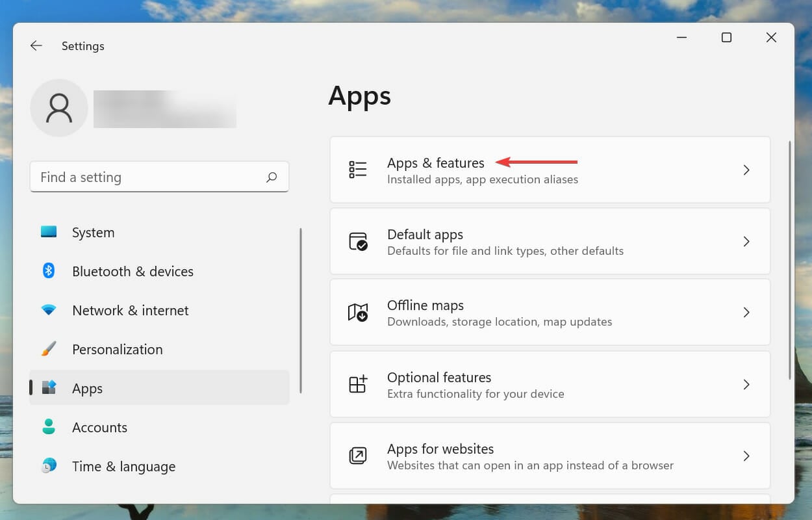Image resolution: width=812 pixels, height=520 pixels.
Task: Click the sidebar navigation scrollbar
Action: click(x=301, y=310)
